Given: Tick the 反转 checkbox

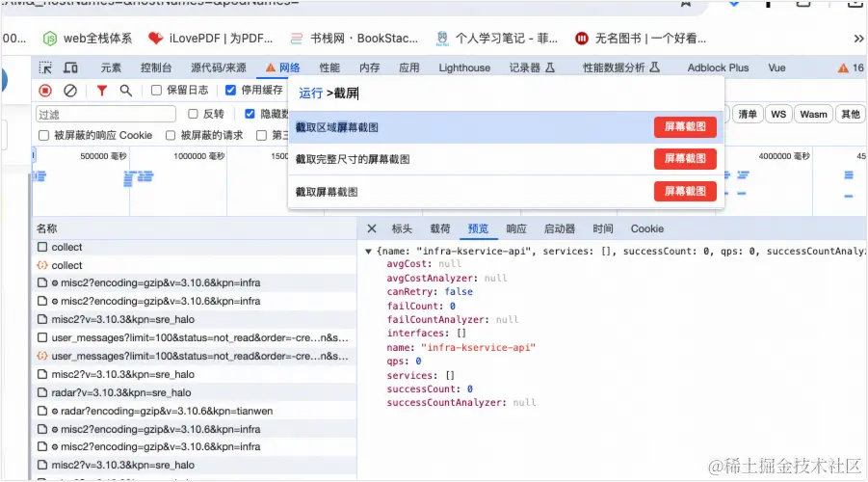Looking at the screenshot, I should pos(193,114).
